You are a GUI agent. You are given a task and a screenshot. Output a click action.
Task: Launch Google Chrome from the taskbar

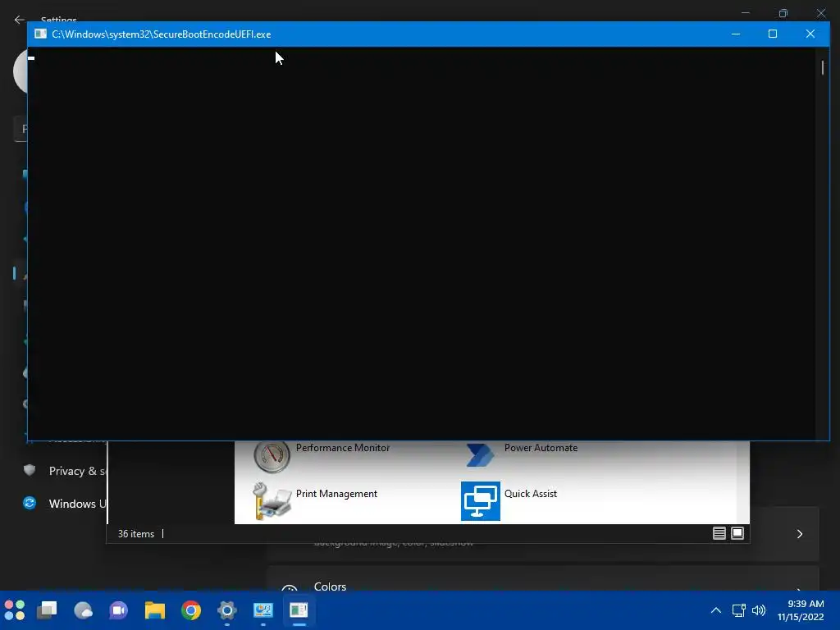[x=190, y=610]
